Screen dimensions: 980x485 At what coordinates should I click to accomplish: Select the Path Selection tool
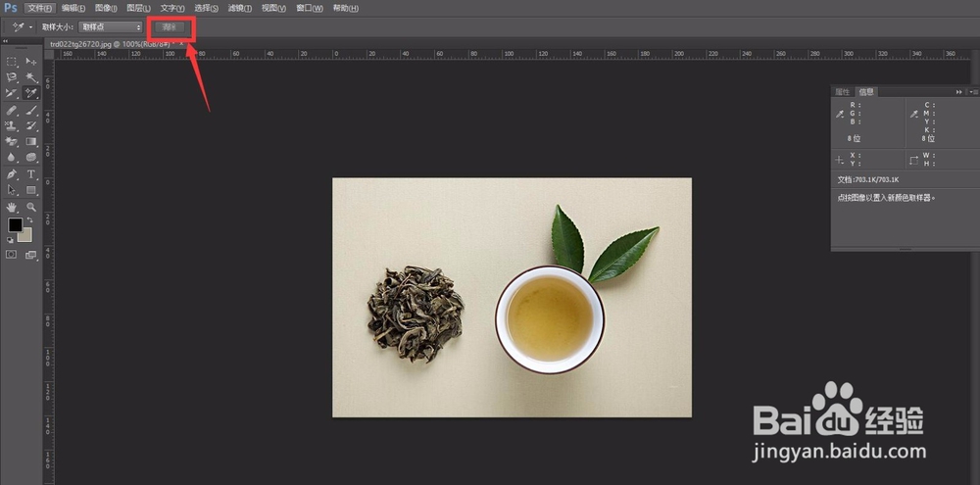[11, 189]
